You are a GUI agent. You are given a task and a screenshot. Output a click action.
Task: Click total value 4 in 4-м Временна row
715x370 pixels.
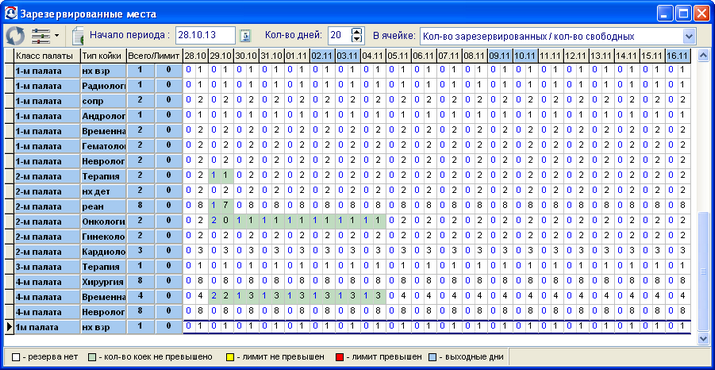pyautogui.click(x=140, y=296)
